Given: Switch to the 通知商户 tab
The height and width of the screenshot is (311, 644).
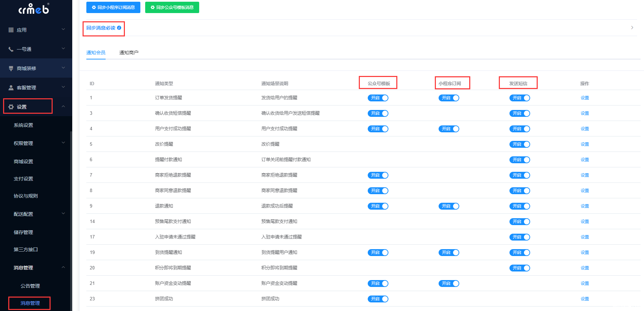Looking at the screenshot, I should coord(129,53).
